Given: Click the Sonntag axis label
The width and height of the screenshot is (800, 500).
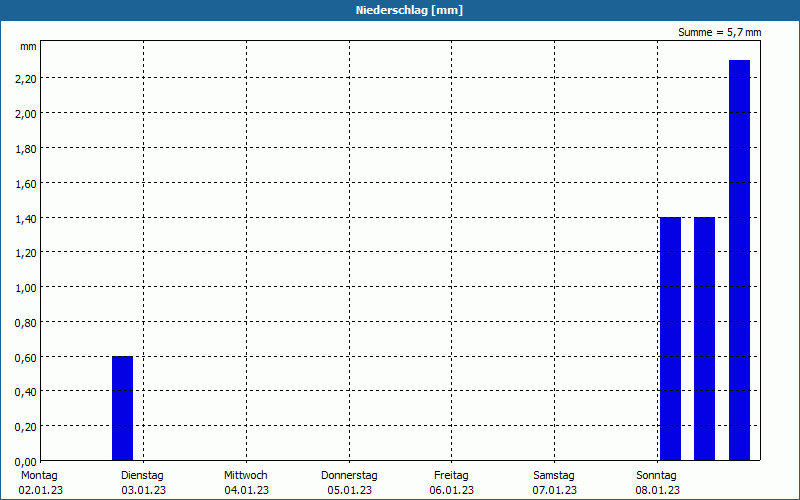Looking at the screenshot, I should pos(657,476).
